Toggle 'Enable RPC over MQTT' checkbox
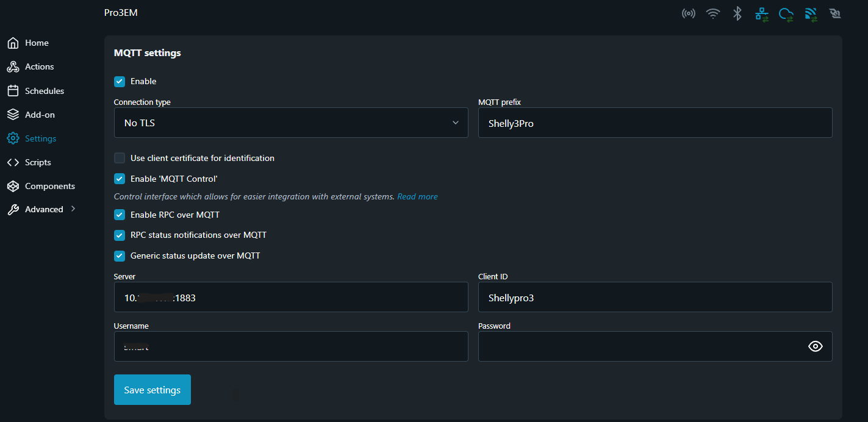Image resolution: width=868 pixels, height=422 pixels. 120,215
